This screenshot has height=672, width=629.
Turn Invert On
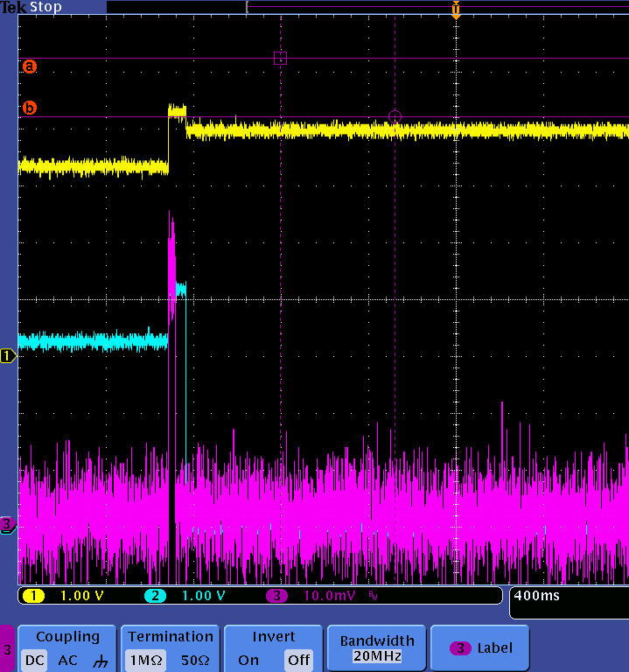[x=248, y=660]
